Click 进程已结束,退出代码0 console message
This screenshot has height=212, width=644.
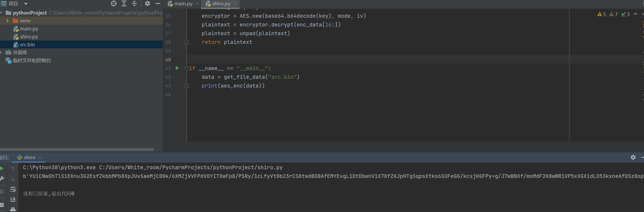pos(49,193)
